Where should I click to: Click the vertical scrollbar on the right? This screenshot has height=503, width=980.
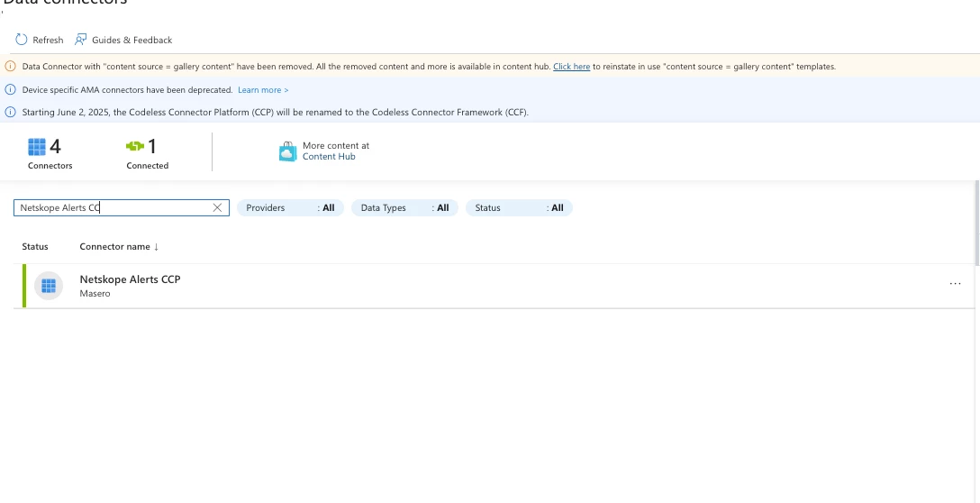tap(977, 222)
